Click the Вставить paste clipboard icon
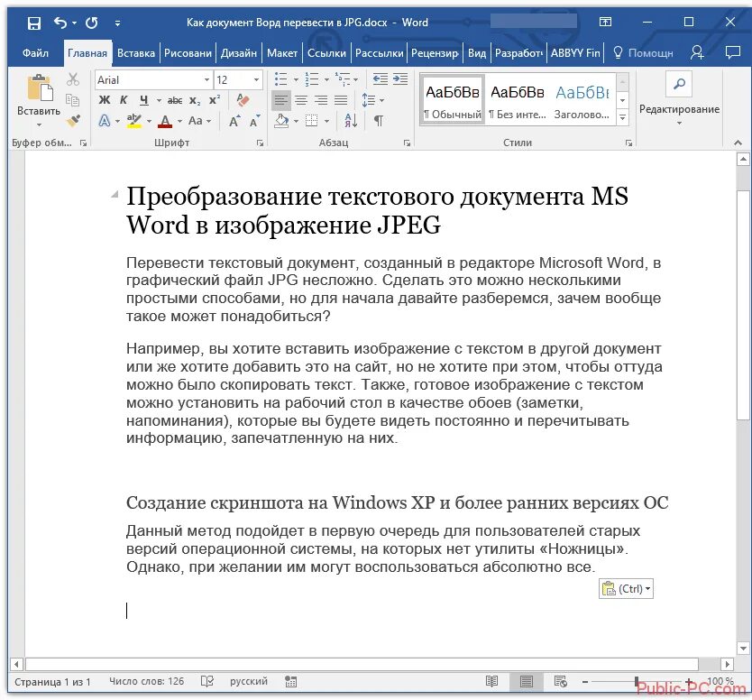752x700 pixels. point(40,88)
